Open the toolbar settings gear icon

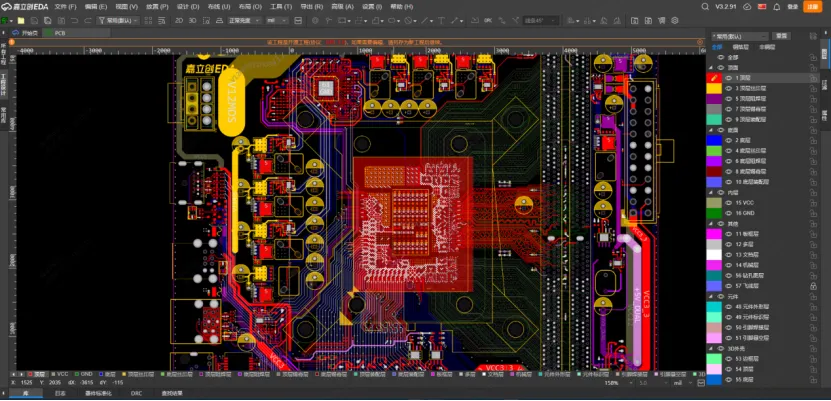(675, 21)
